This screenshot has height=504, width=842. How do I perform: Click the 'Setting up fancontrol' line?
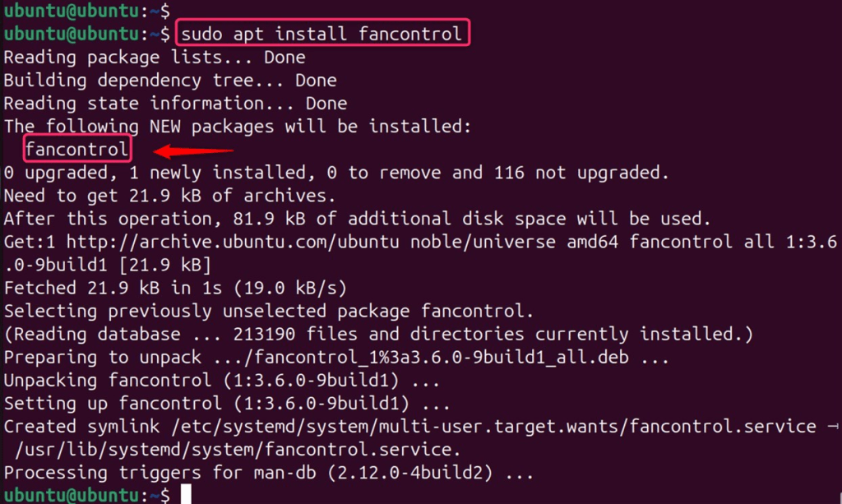coord(226,404)
